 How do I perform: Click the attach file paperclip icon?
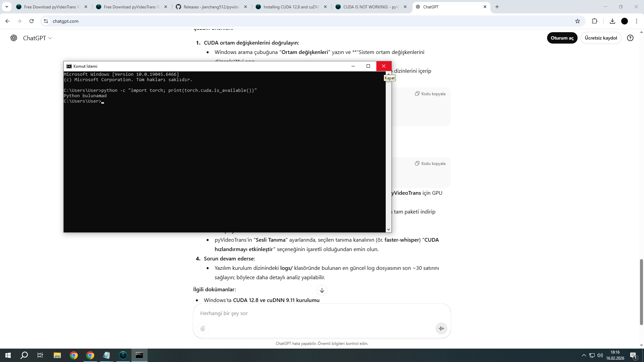coord(203,328)
